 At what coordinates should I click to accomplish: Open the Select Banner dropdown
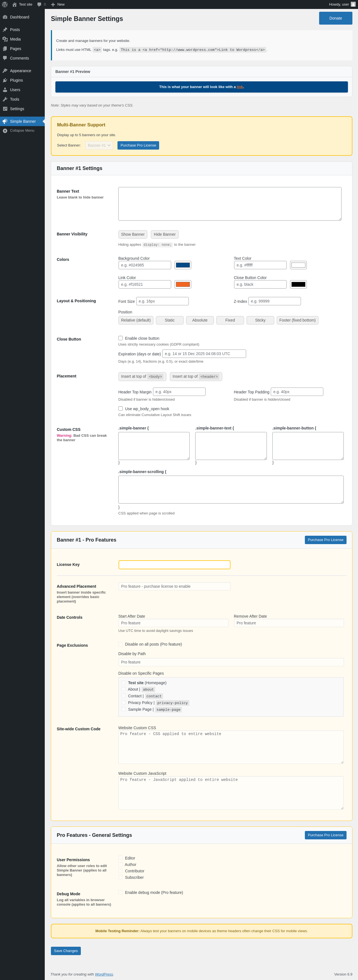(99, 145)
